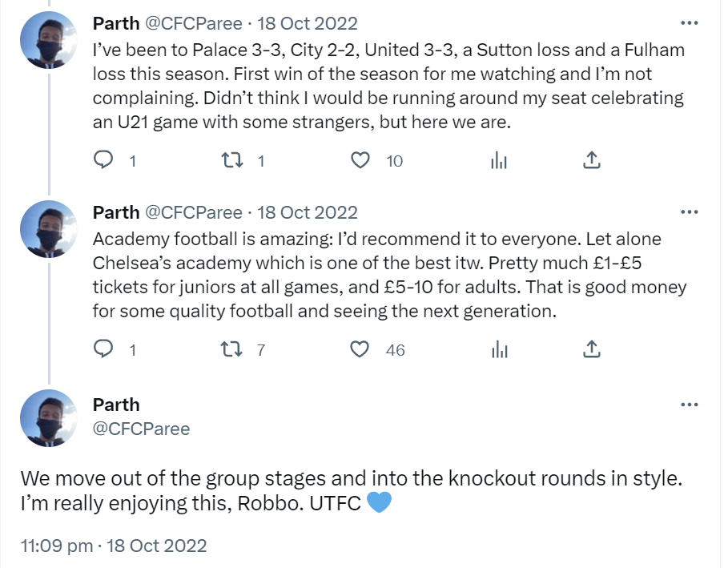Open more options on the main UTFC tweet
This screenshot has width=728, height=568.
click(689, 405)
